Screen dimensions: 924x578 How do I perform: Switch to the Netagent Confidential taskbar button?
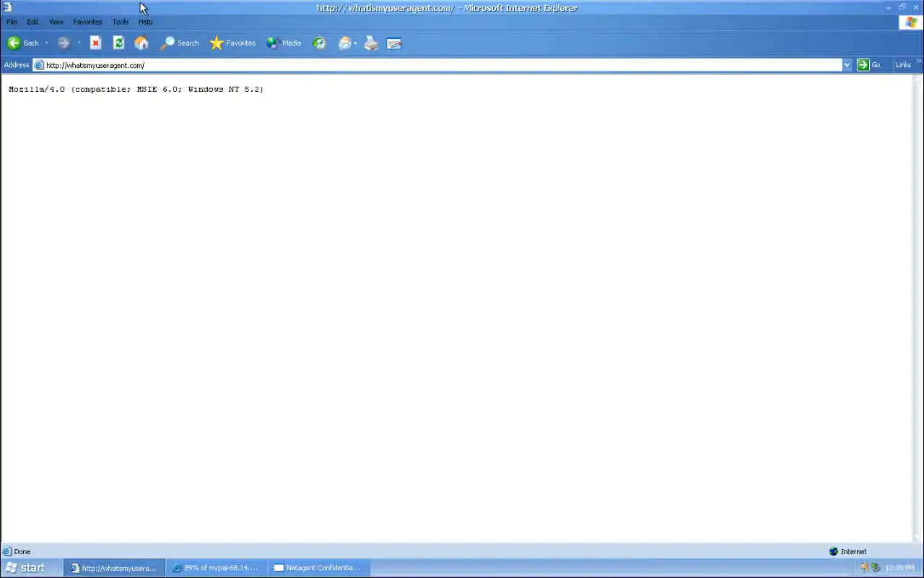click(320, 568)
